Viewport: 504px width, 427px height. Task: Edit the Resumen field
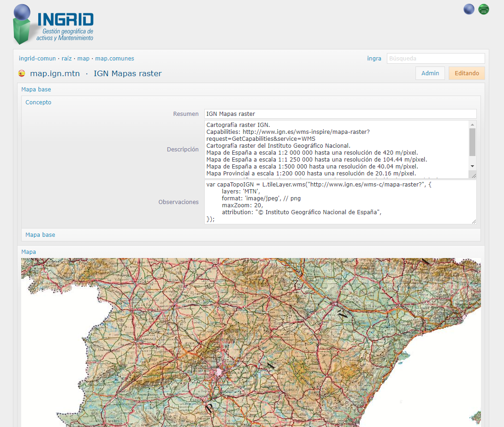340,114
